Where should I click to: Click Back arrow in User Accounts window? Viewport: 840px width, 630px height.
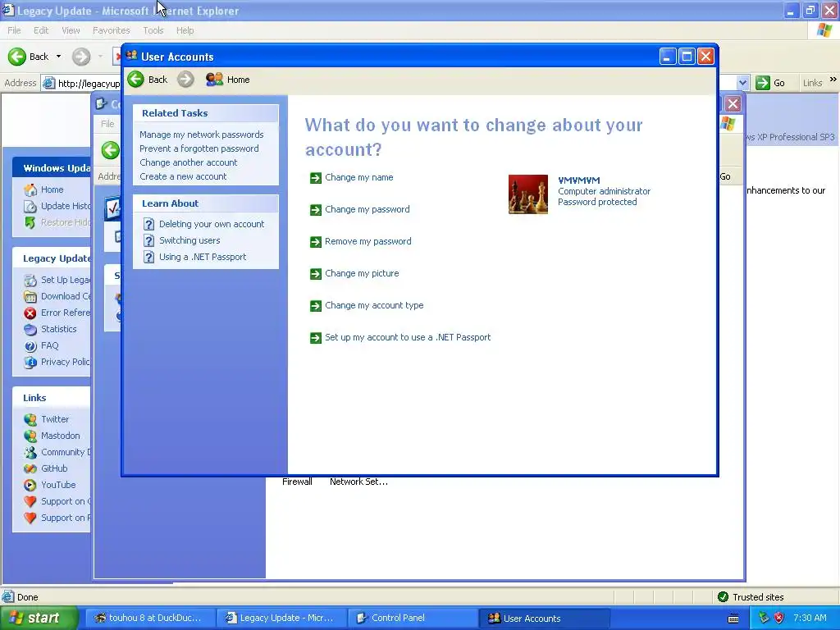[x=136, y=80]
